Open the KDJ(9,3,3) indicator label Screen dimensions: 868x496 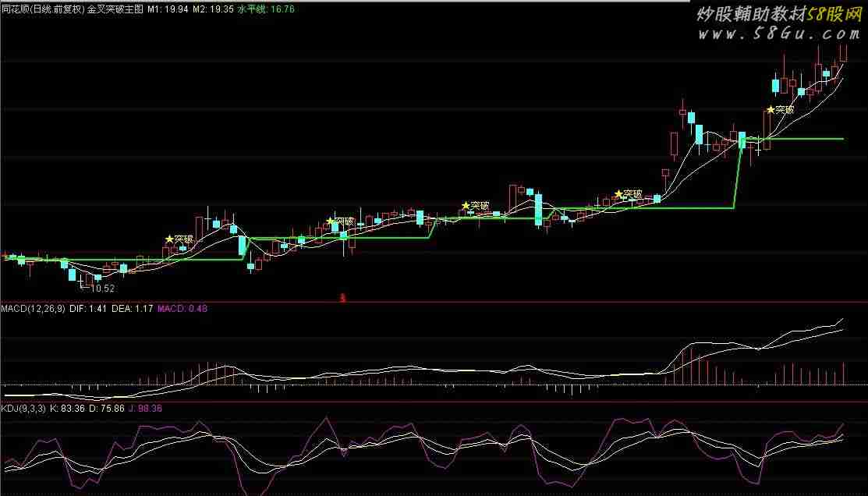tap(23, 408)
